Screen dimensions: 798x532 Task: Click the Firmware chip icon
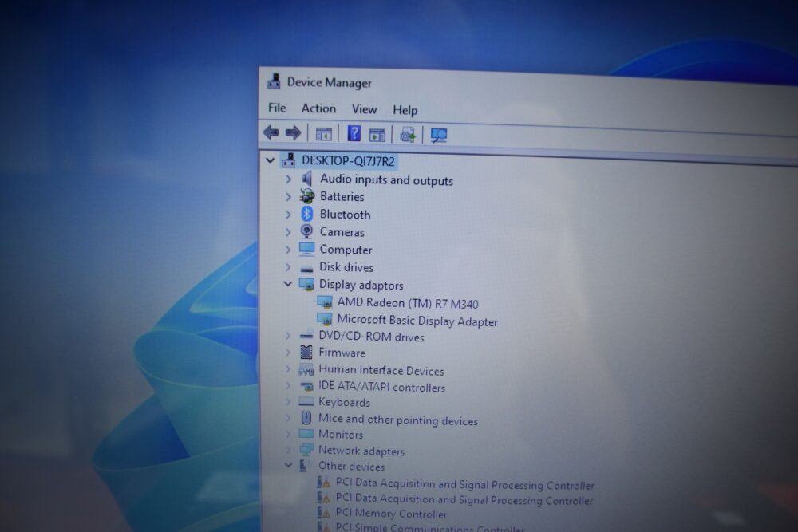306,352
